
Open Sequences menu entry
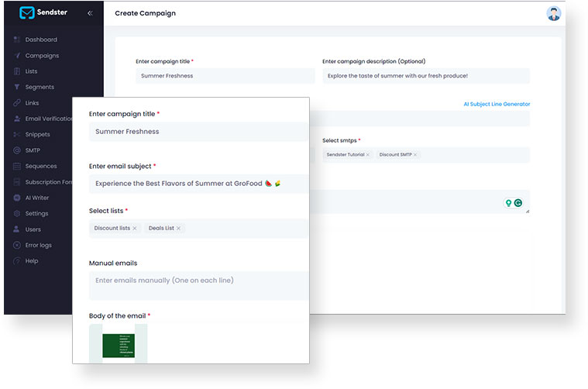click(x=41, y=166)
